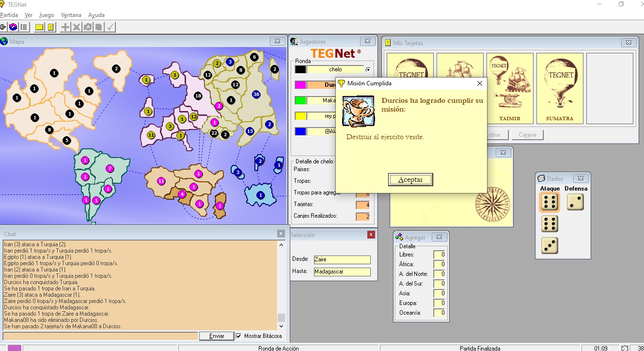Click the magenta color swatch for Durcios
The width and height of the screenshot is (644, 351).
point(300,85)
